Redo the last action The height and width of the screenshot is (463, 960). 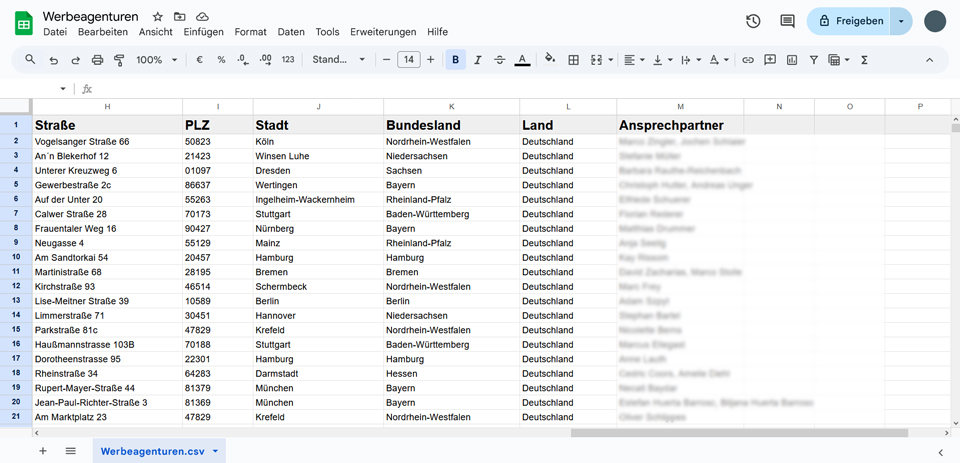pos(76,60)
